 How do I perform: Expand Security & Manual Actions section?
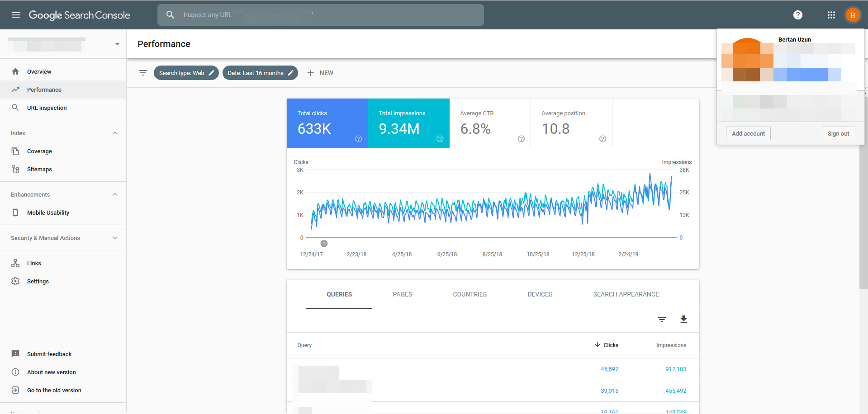115,238
